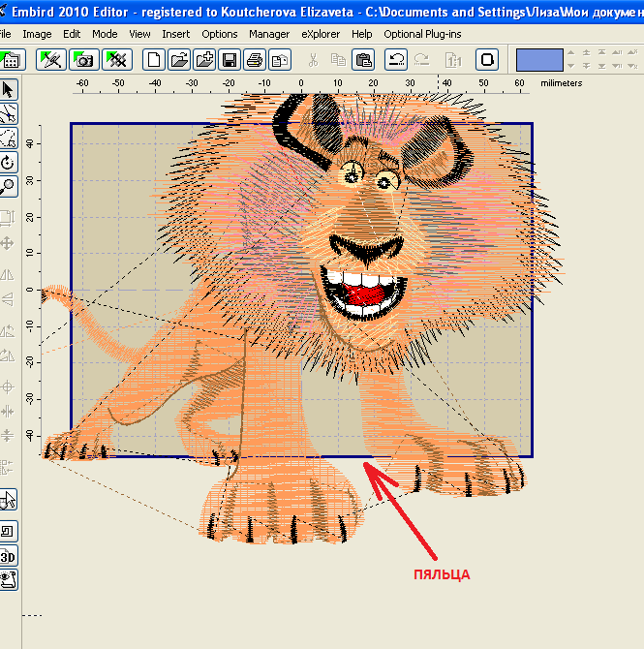The height and width of the screenshot is (649, 644).
Task: Open the Optional Plug-ins menu
Action: (422, 34)
